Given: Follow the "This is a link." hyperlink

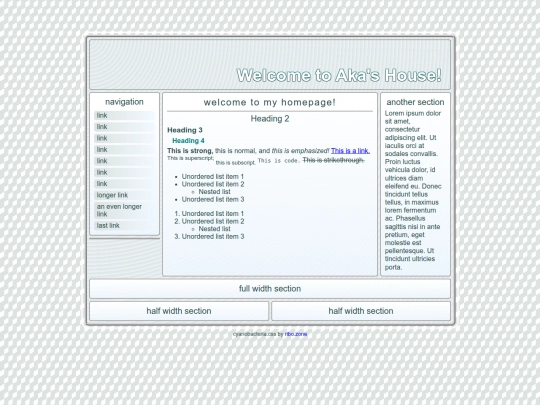Looking at the screenshot, I should tap(350, 151).
